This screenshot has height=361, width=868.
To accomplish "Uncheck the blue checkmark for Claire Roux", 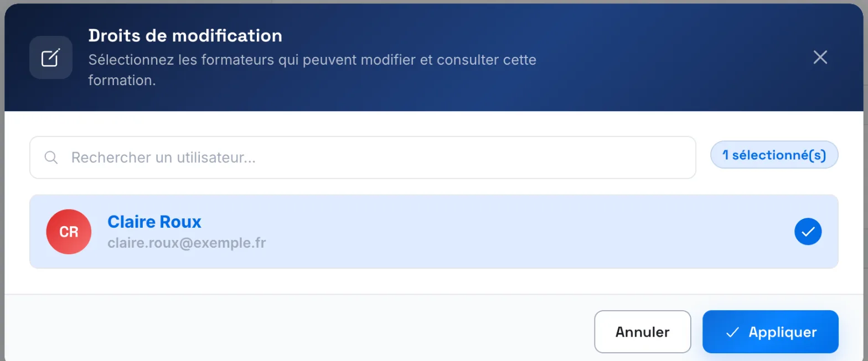I will pos(808,232).
